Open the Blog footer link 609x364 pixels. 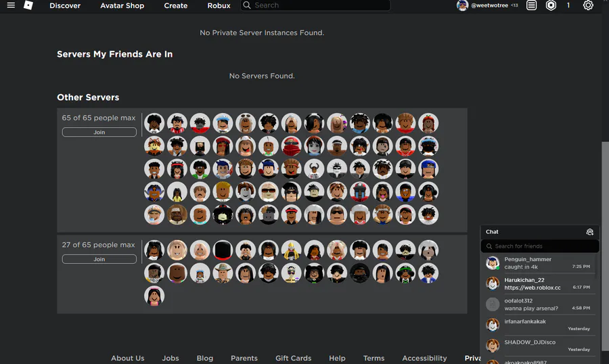(204, 358)
